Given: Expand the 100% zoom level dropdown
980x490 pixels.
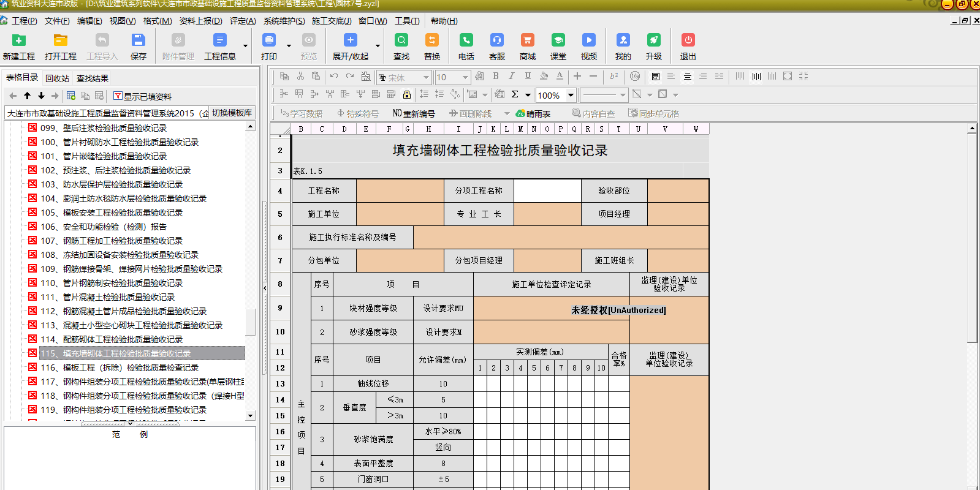Looking at the screenshot, I should click(x=571, y=95).
